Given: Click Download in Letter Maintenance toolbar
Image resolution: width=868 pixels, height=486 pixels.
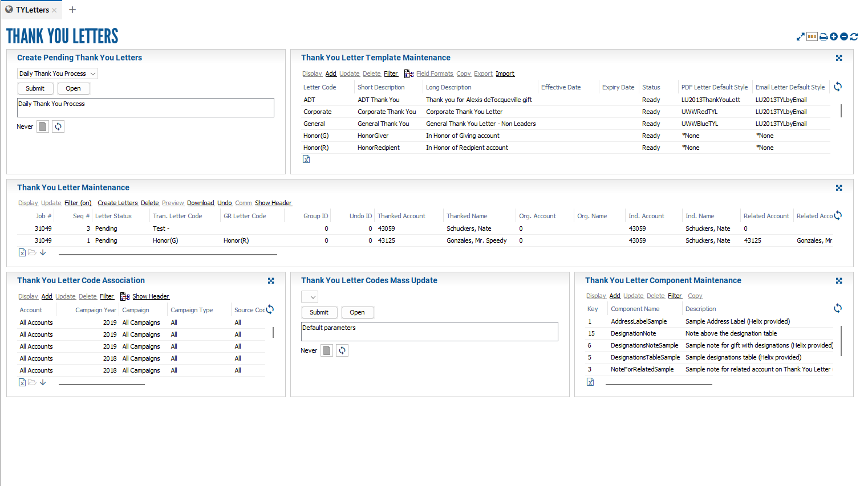Looking at the screenshot, I should click(201, 203).
